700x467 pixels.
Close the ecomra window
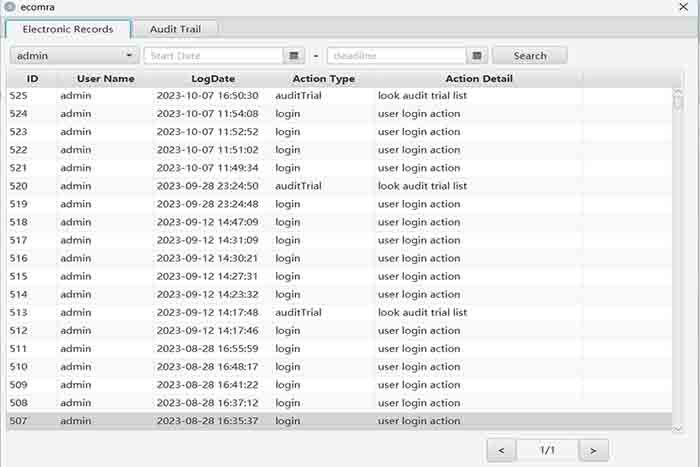coord(686,8)
